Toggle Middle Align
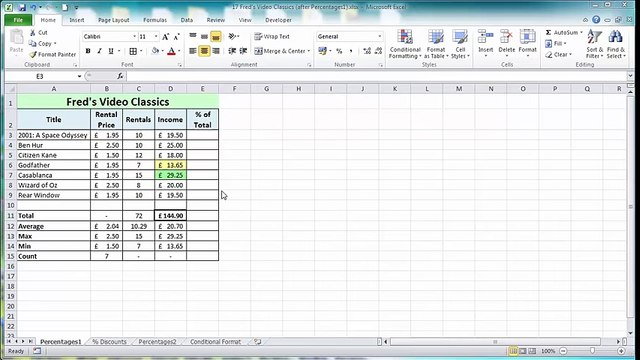The height and width of the screenshot is (360, 640). coord(204,37)
